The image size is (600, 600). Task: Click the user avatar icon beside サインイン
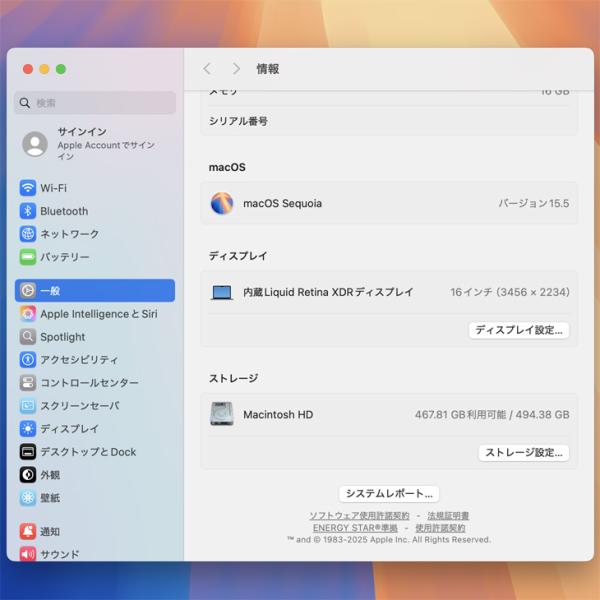click(x=35, y=144)
